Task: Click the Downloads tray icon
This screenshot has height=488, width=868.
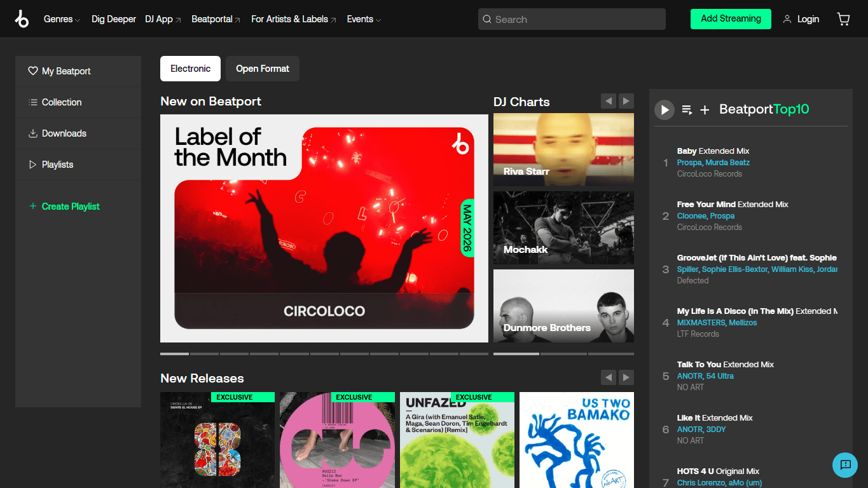Action: tap(33, 133)
